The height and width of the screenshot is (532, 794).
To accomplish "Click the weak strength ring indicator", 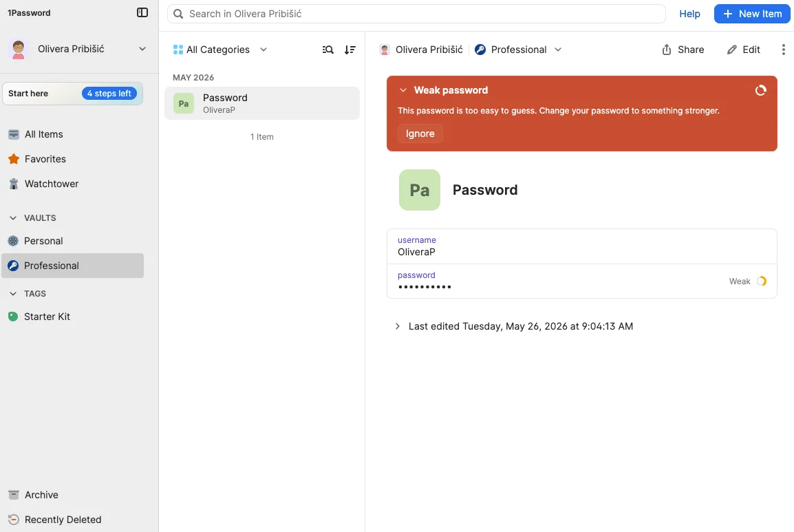I will (x=762, y=281).
